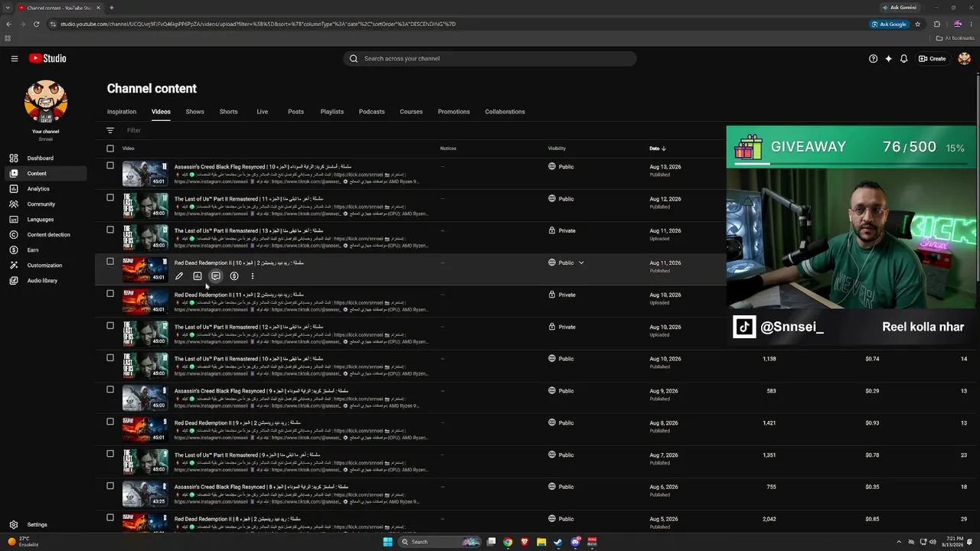Open the account avatar in Studio header

pyautogui.click(x=964, y=58)
